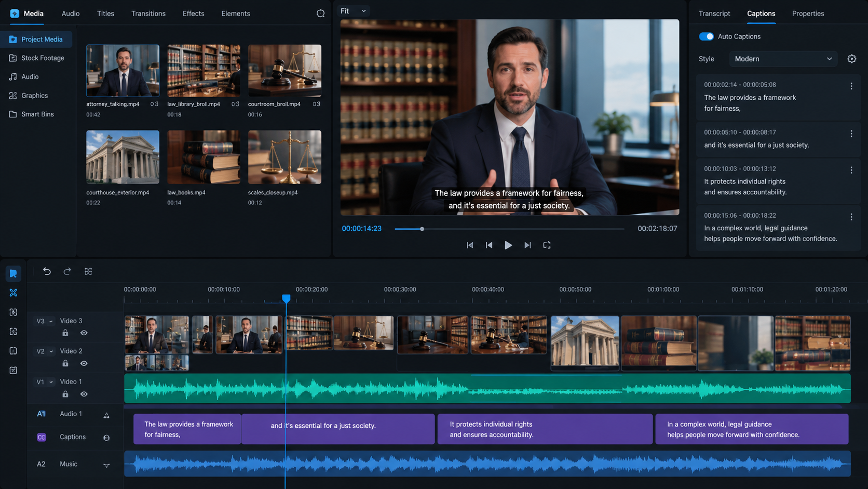Screen dimensions: 868x489
Task: Expand the V3 track chevron
Action: [x=51, y=322]
